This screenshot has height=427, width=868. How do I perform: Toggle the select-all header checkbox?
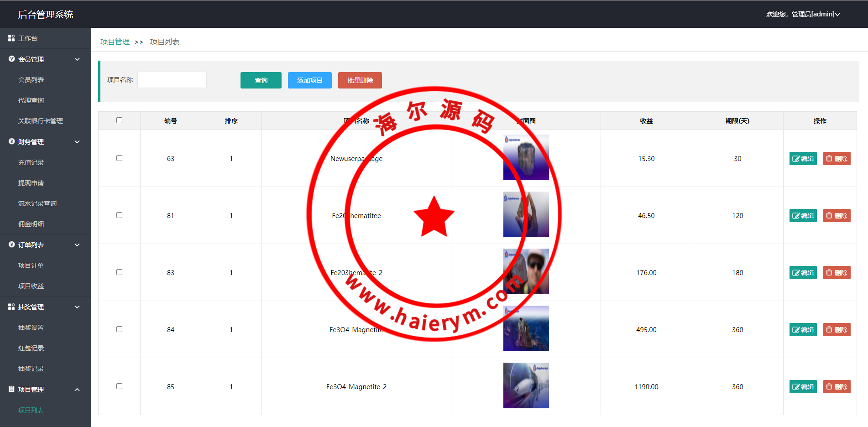tap(119, 120)
